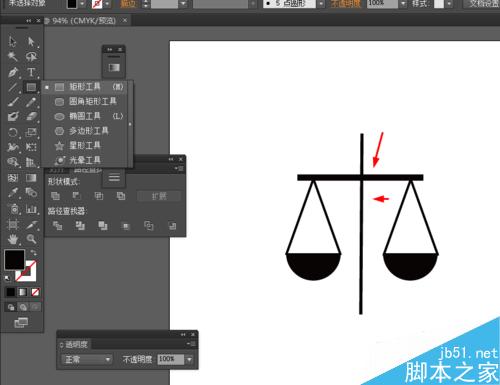The height and width of the screenshot is (385, 500).
Task: Click the Intersect shape mode icon
Action: 99,196
